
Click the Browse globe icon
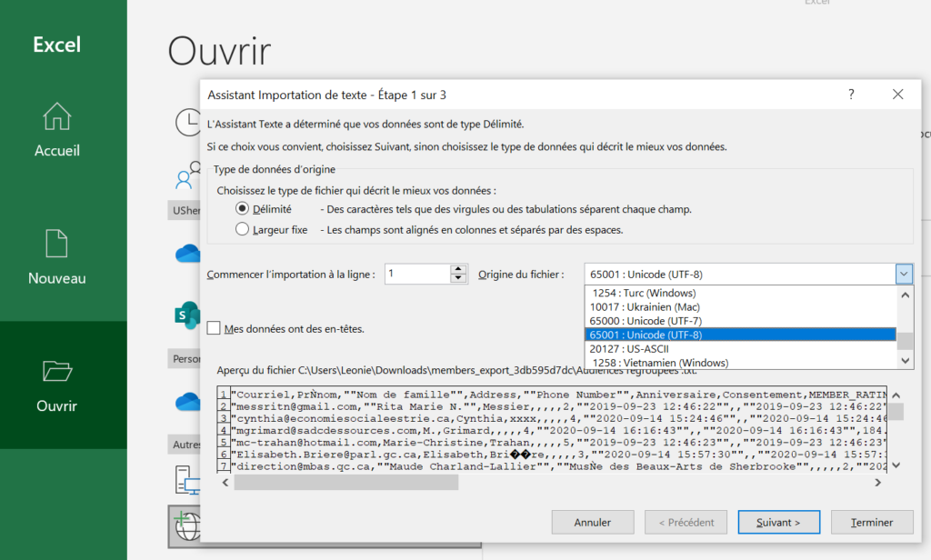coord(185,527)
